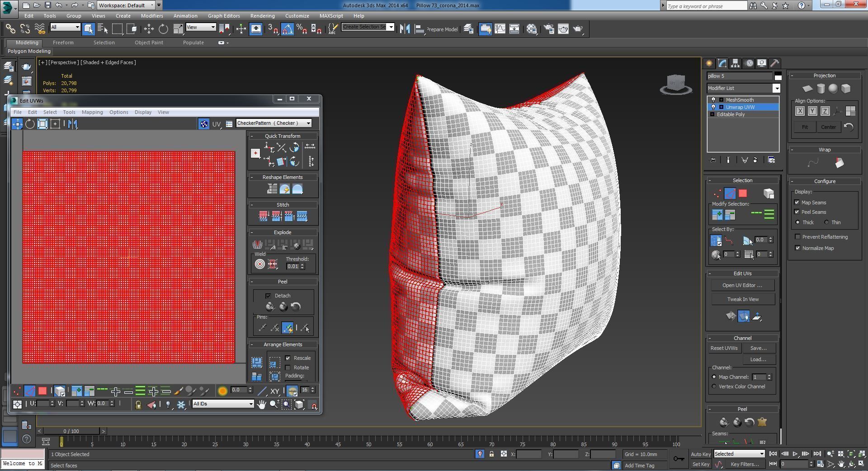Toggle the Detach checkbox in Peel
This screenshot has width=868, height=471.
point(268,296)
